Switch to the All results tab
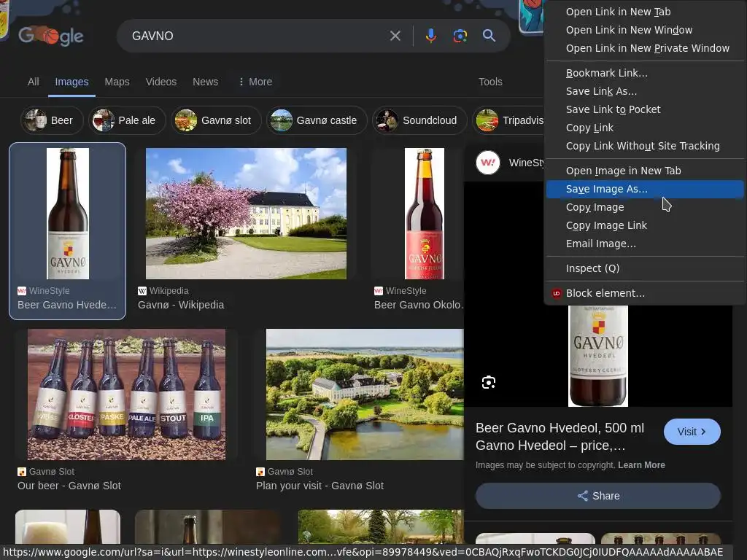Screen dimensions: 747x560 pyautogui.click(x=34, y=82)
